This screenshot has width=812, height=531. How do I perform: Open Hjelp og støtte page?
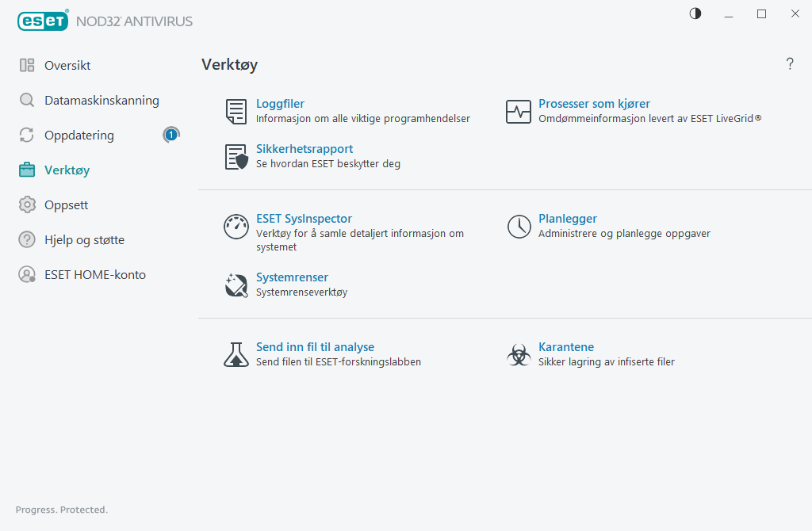tap(84, 240)
